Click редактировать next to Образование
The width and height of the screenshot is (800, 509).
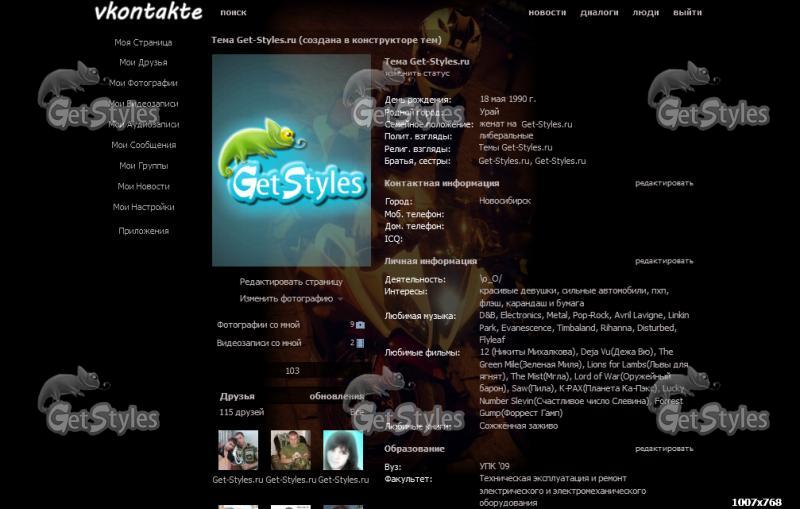[x=664, y=449]
